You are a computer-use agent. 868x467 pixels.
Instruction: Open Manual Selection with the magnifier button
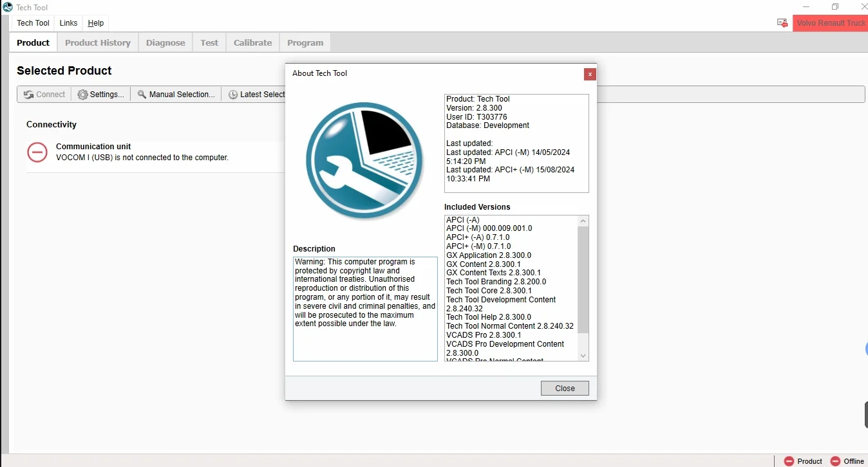click(x=176, y=95)
